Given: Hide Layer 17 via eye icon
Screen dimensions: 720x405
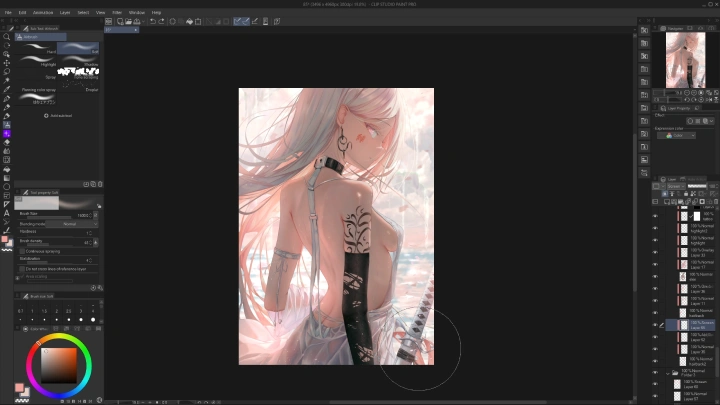Looking at the screenshot, I should click(655, 264).
